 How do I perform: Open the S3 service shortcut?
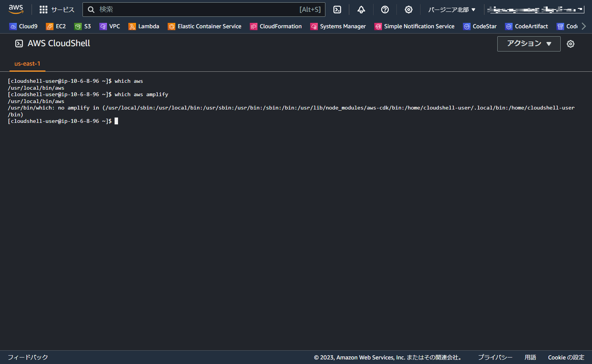(82, 26)
